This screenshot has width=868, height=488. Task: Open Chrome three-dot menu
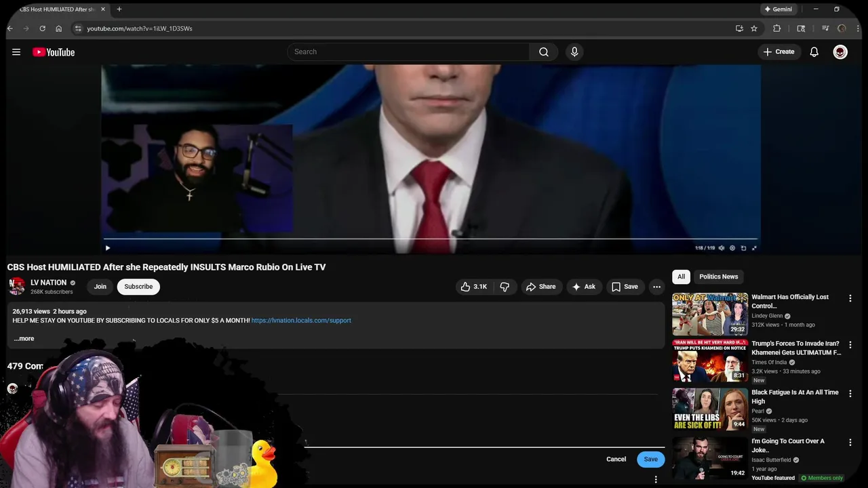[x=859, y=28]
